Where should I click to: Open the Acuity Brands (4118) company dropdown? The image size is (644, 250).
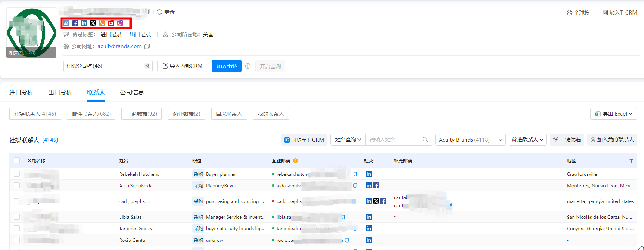(x=470, y=140)
